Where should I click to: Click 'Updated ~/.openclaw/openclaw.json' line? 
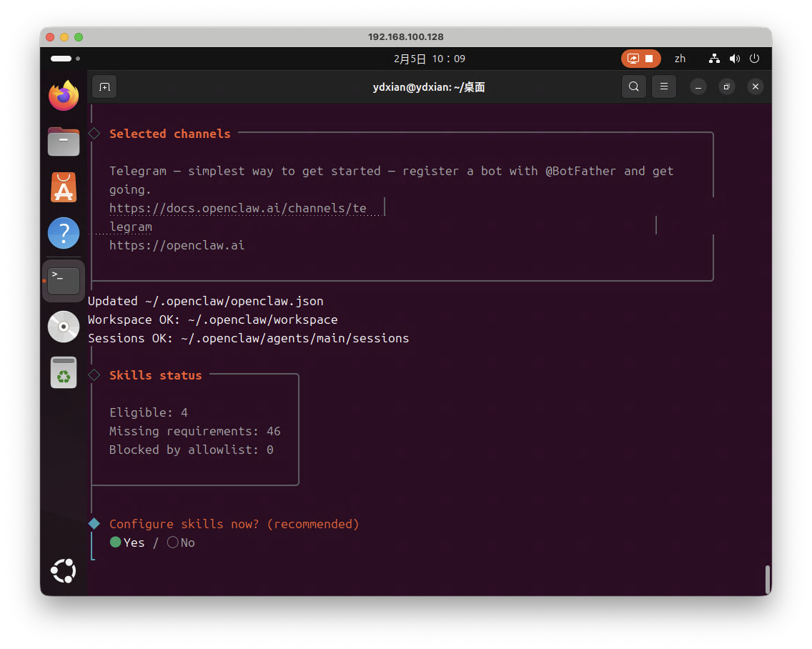point(206,301)
